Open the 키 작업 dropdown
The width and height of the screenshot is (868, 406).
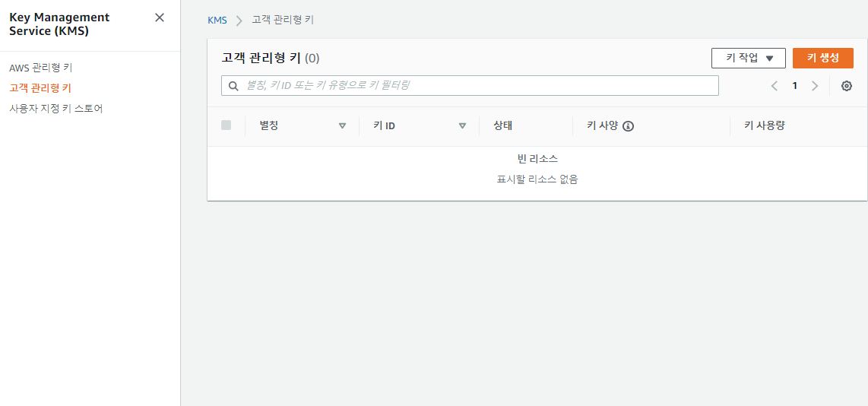click(749, 58)
